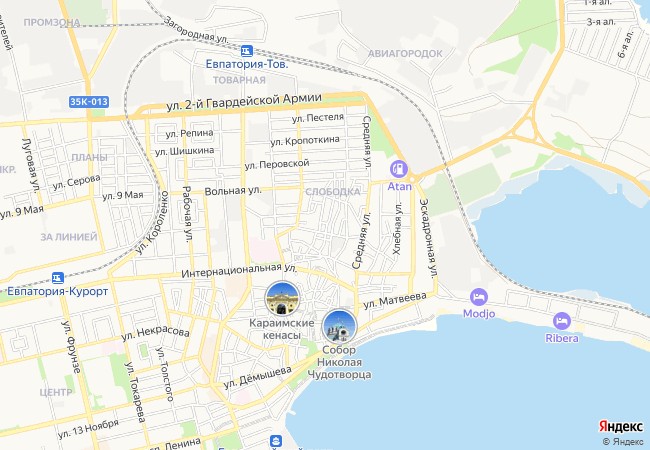Click the station icon at bottom edge
Screen dimensions: 650x450
276,441
